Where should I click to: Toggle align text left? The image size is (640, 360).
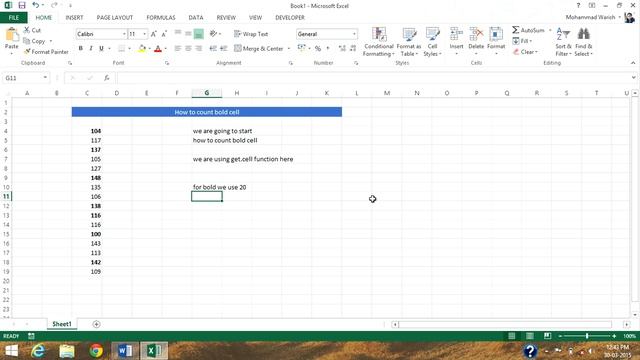tap(178, 48)
